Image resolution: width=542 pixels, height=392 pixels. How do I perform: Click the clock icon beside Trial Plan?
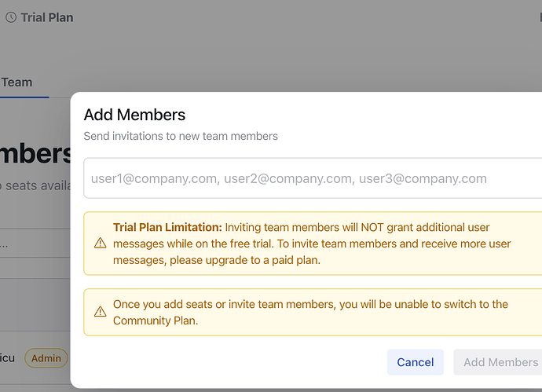[11, 17]
